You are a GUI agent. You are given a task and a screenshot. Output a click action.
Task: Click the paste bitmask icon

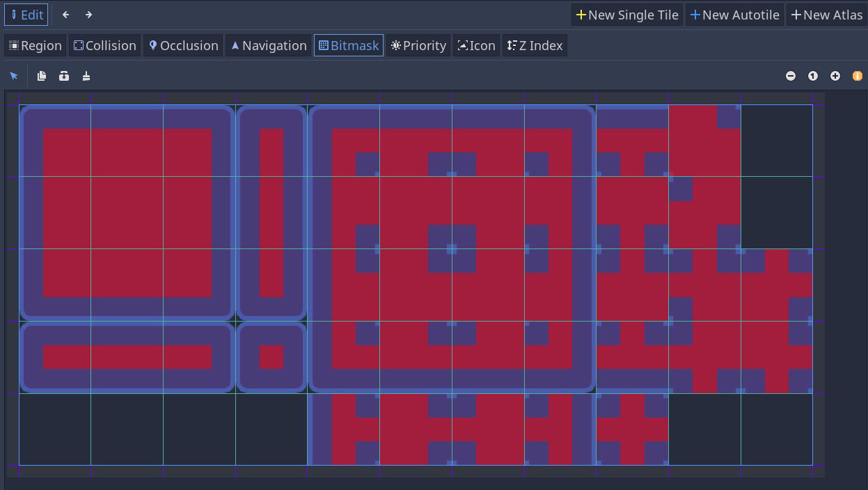63,76
